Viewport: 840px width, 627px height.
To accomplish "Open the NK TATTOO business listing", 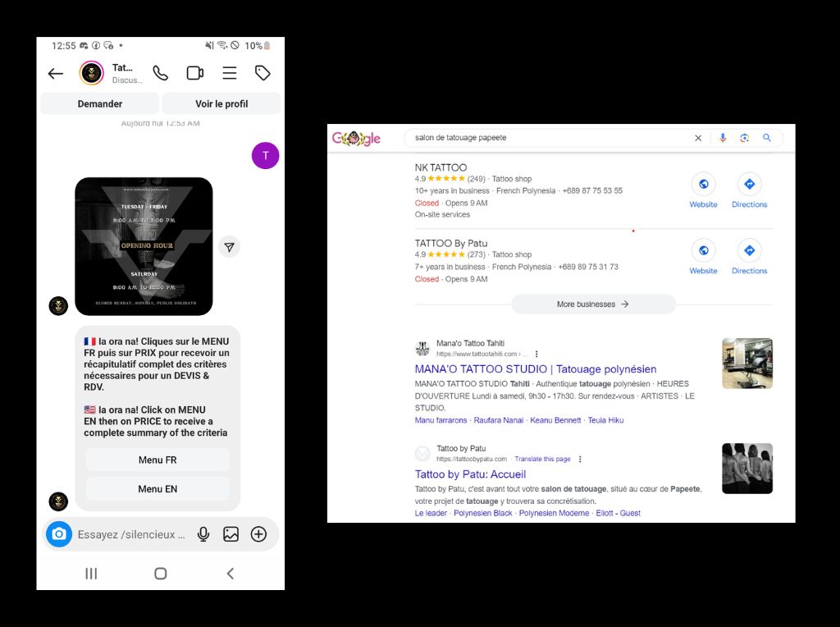I will (441, 167).
